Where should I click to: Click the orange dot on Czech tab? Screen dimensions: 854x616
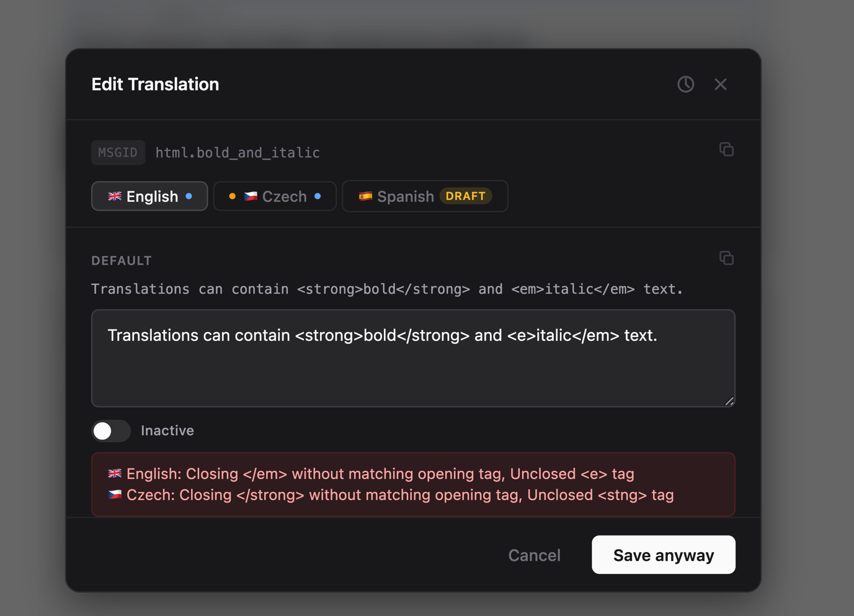(x=232, y=196)
